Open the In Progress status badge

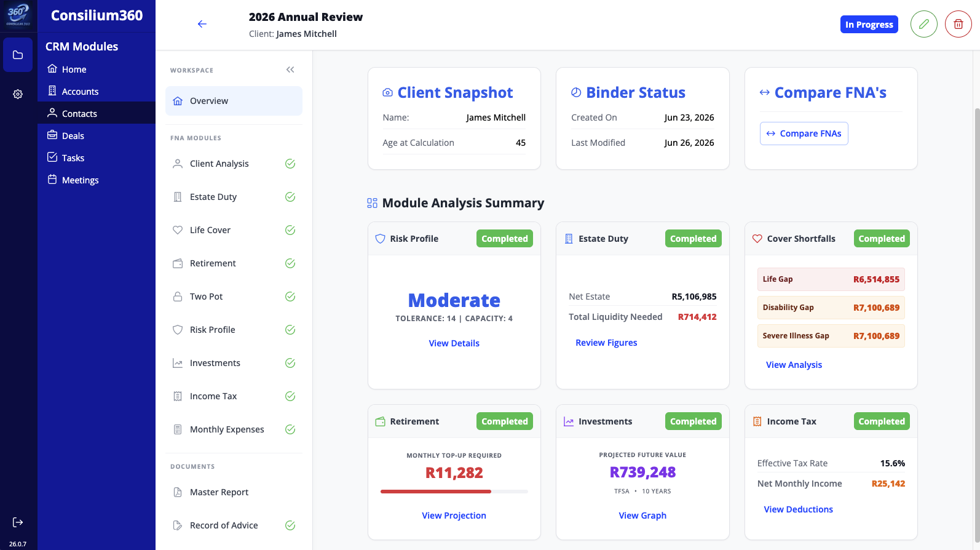tap(869, 25)
